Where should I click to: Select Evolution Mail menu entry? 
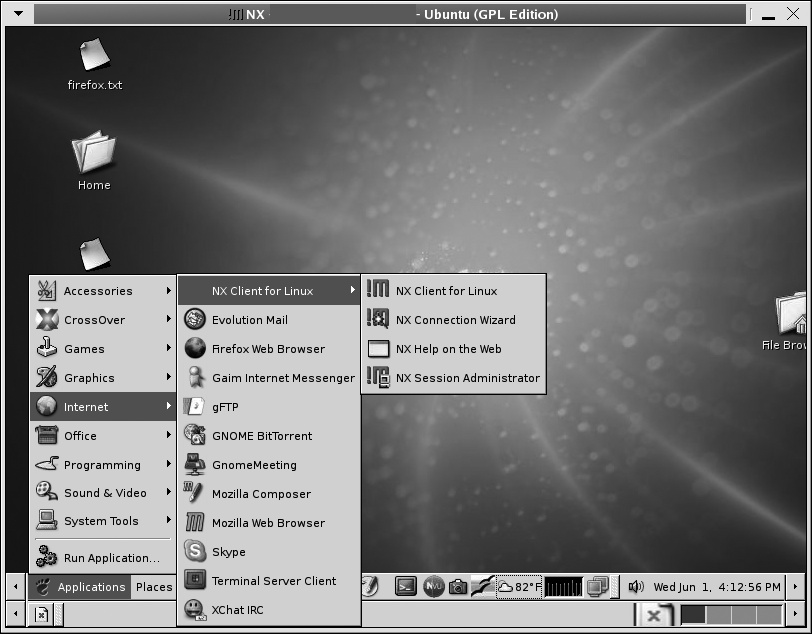tap(249, 320)
